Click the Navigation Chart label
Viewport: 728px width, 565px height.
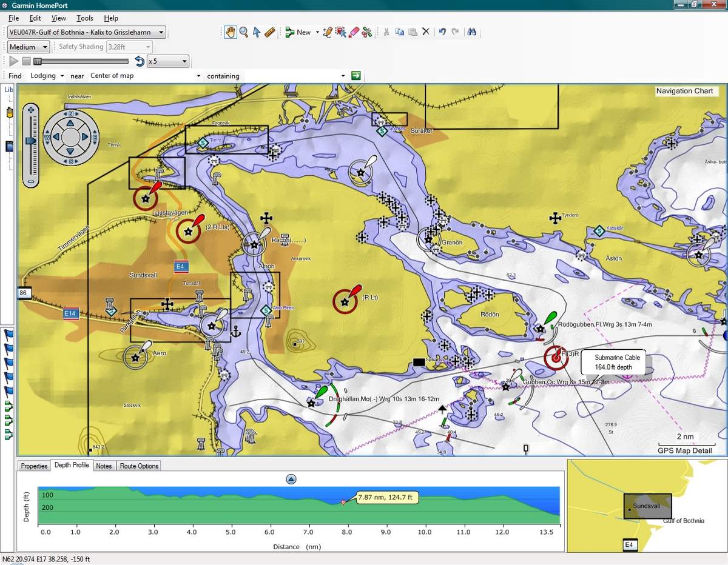(687, 91)
